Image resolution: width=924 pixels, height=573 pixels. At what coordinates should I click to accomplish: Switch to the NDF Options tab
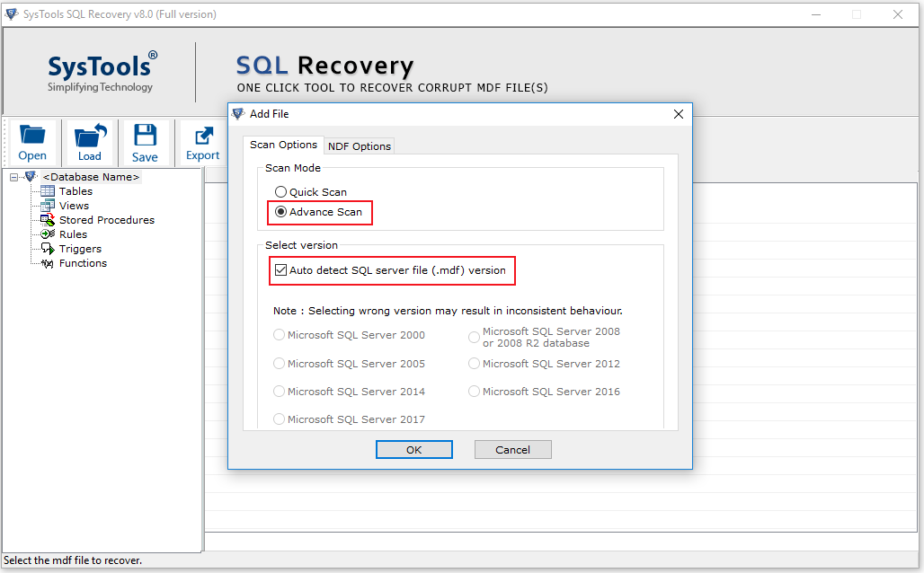[360, 146]
